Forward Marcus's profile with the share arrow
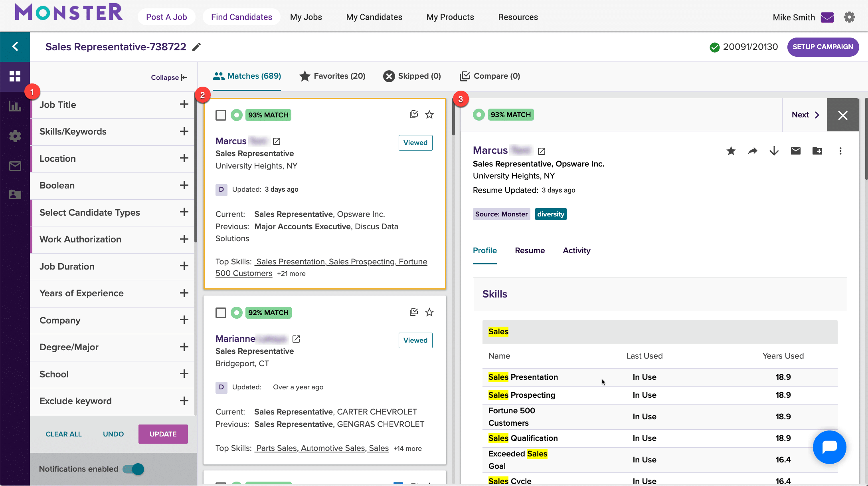 point(752,151)
